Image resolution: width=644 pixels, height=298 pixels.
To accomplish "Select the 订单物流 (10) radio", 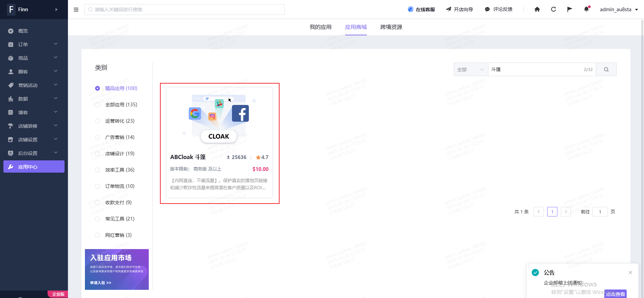I will click(x=97, y=186).
